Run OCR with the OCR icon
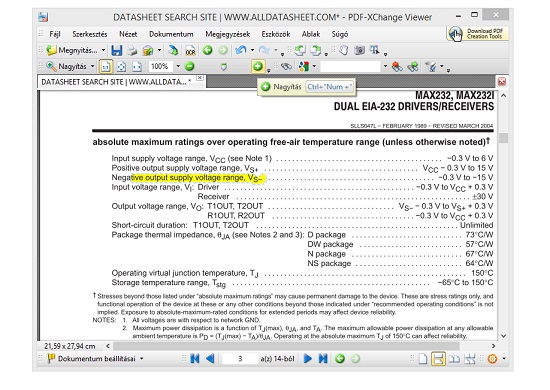 coord(190,51)
